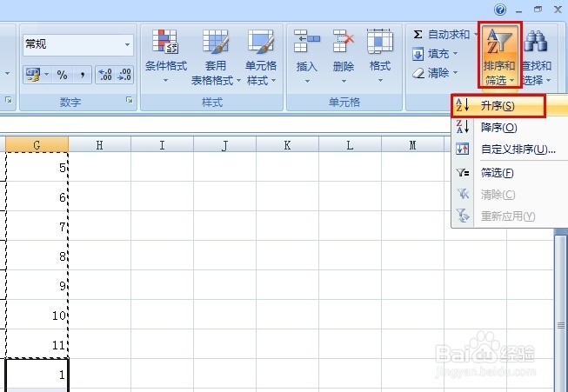Open Sort & Filter (排序和筛选) button

499,55
